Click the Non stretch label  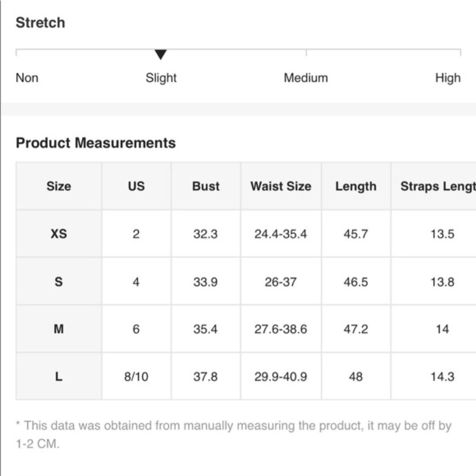(27, 78)
